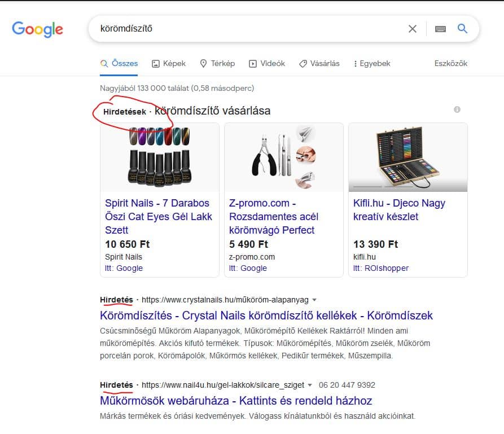Viewport: 504px width, 434px height.
Task: Click the search input field
Action: pyautogui.click(x=226, y=28)
